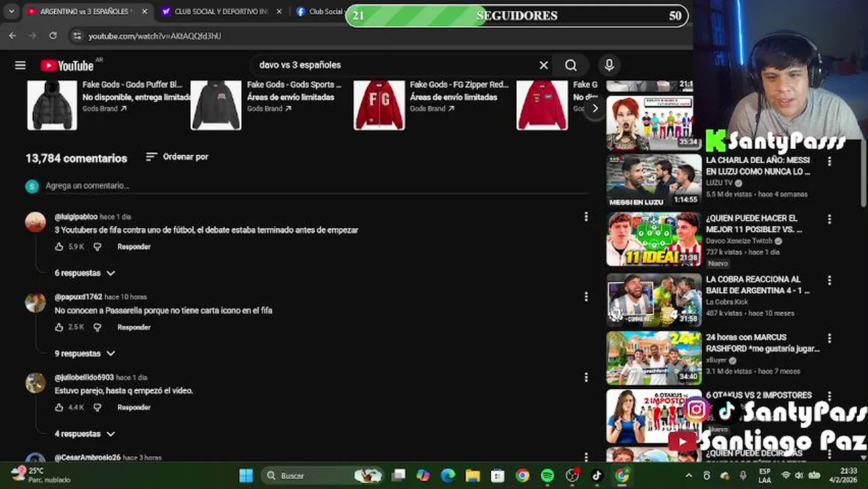Image resolution: width=868 pixels, height=489 pixels.
Task: Open options menu for @juliobellido6903 comment
Action: point(586,377)
